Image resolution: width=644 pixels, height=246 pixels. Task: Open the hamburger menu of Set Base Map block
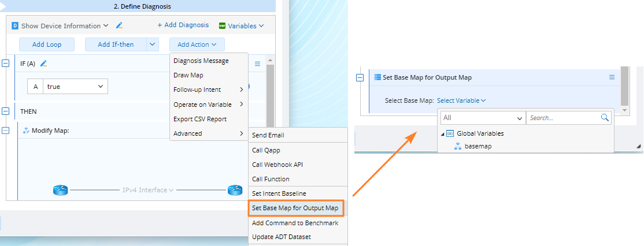612,77
